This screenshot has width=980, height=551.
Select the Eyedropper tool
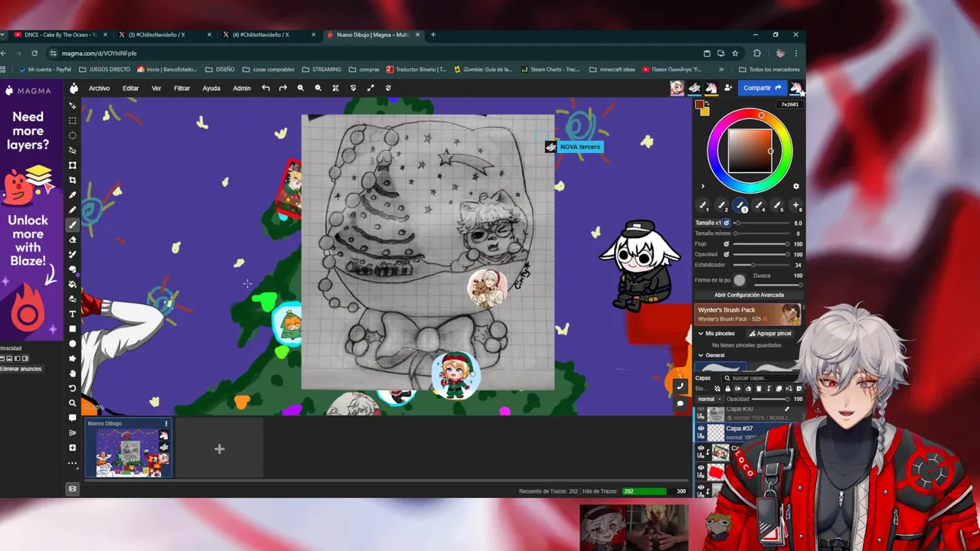pos(73,195)
